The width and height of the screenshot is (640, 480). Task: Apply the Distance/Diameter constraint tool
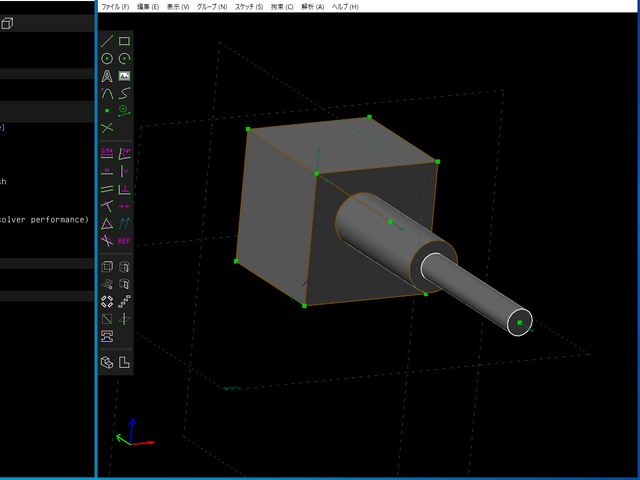pos(107,153)
